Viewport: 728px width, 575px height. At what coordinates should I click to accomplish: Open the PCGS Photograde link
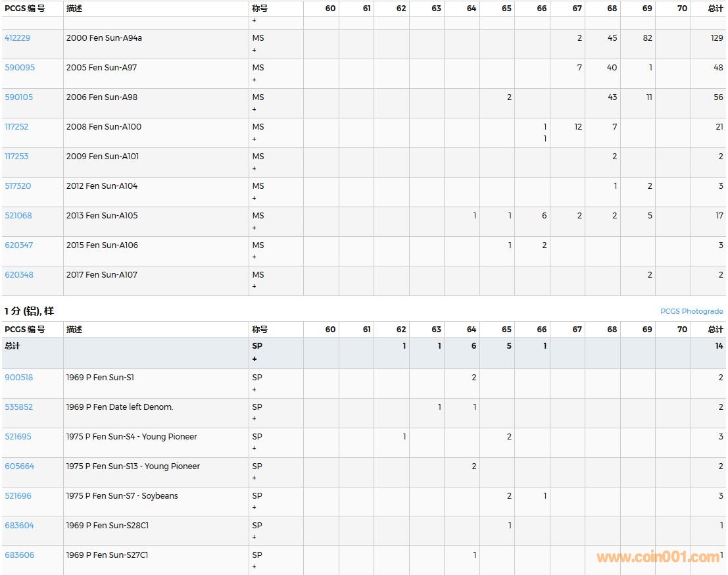tap(691, 311)
